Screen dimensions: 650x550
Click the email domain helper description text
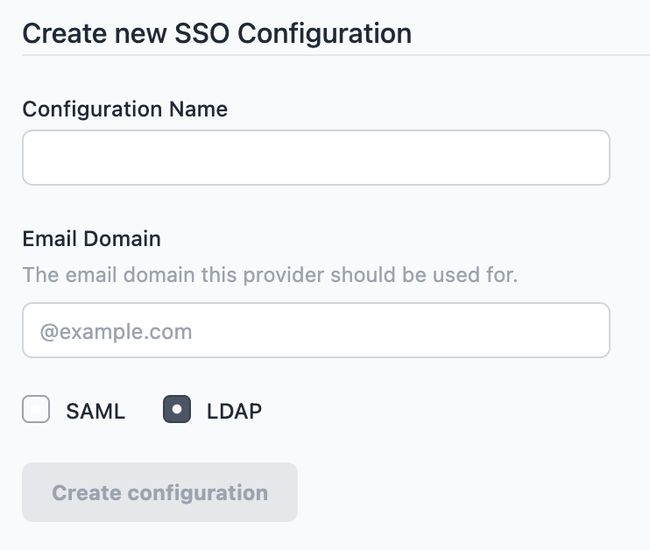(270, 274)
